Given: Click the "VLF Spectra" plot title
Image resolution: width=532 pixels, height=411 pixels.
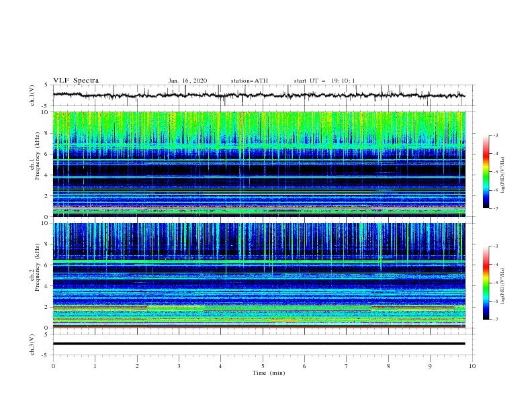Looking at the screenshot, I should [76, 81].
